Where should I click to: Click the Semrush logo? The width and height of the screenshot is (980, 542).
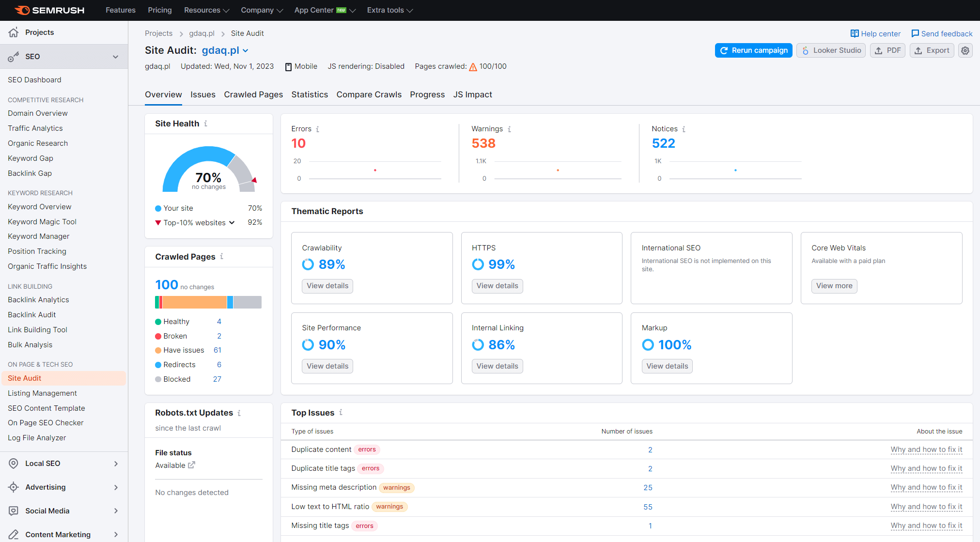tap(49, 10)
